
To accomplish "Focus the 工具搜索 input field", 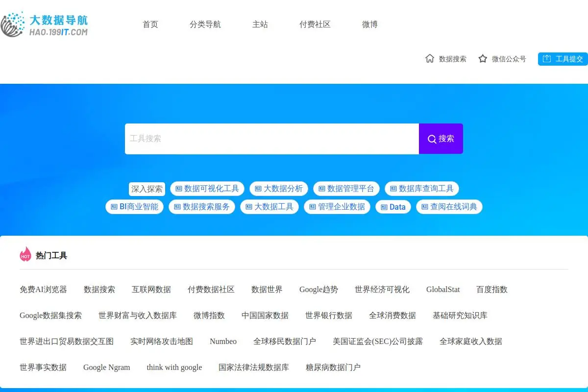I will (x=272, y=139).
